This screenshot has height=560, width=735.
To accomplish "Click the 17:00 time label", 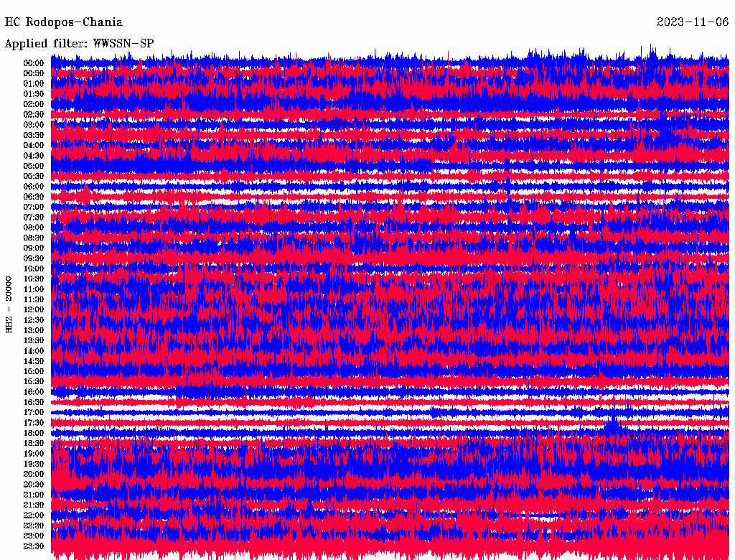I will point(33,413).
